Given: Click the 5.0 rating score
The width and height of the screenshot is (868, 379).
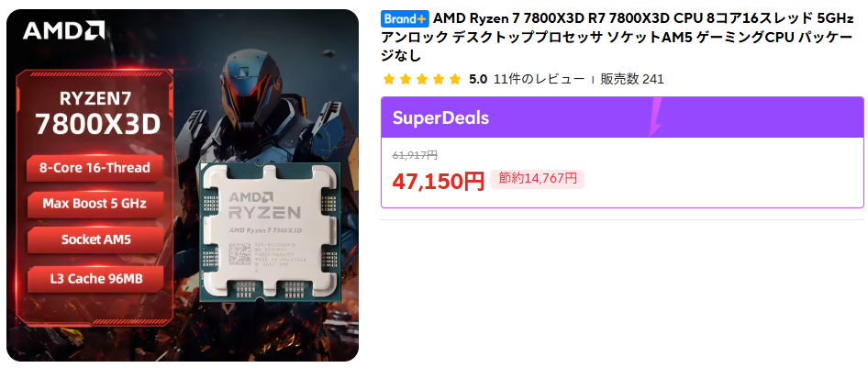Looking at the screenshot, I should [x=478, y=79].
